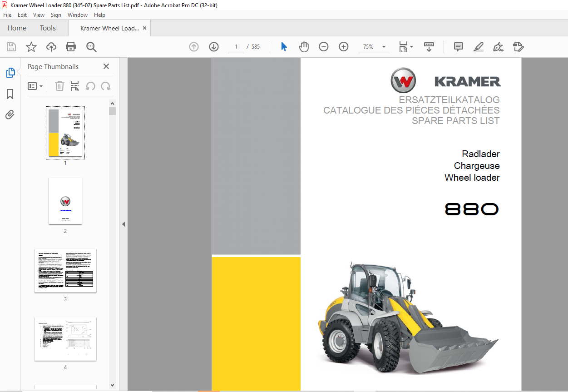This screenshot has width=568, height=392.
Task: Open the Fill & Sign request tool
Action: pyautogui.click(x=519, y=47)
